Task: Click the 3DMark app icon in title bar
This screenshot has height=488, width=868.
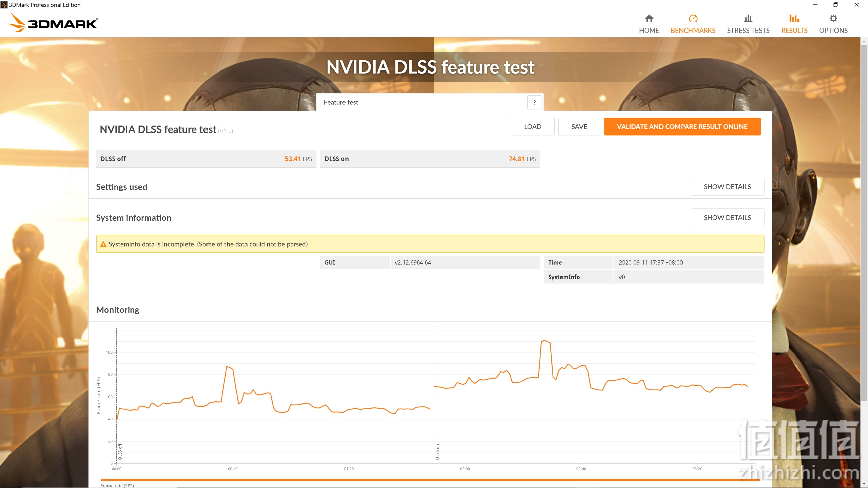Action: [x=4, y=5]
